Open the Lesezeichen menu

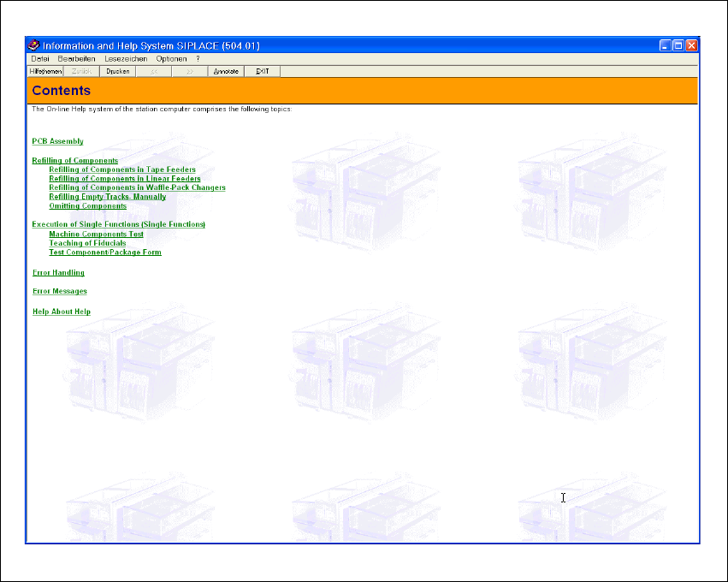(x=126, y=59)
